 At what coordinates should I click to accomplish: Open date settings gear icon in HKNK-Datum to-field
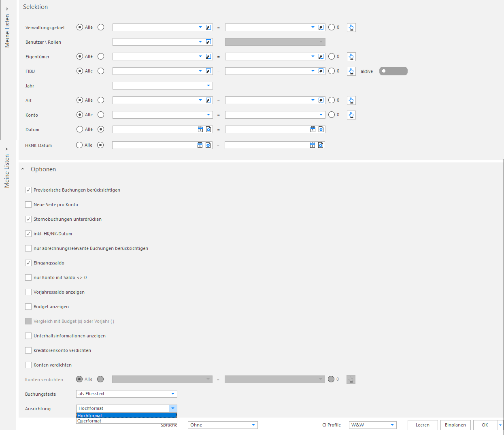(x=321, y=145)
